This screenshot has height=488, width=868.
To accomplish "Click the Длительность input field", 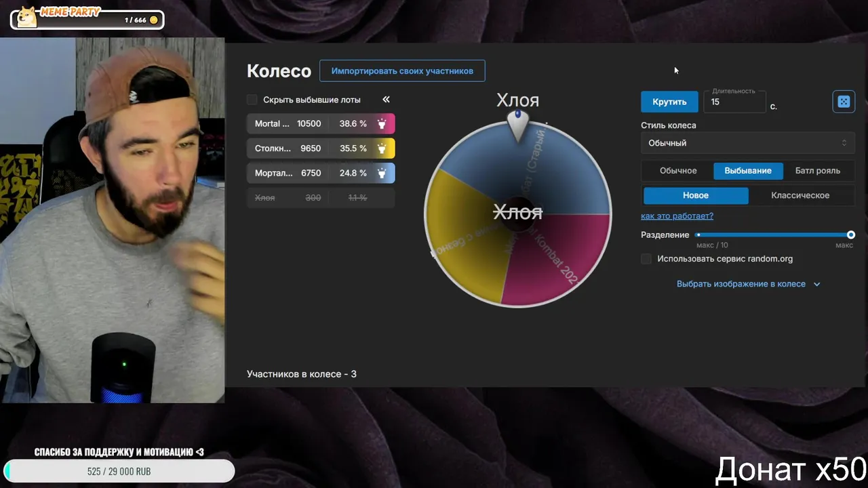I will click(x=734, y=102).
